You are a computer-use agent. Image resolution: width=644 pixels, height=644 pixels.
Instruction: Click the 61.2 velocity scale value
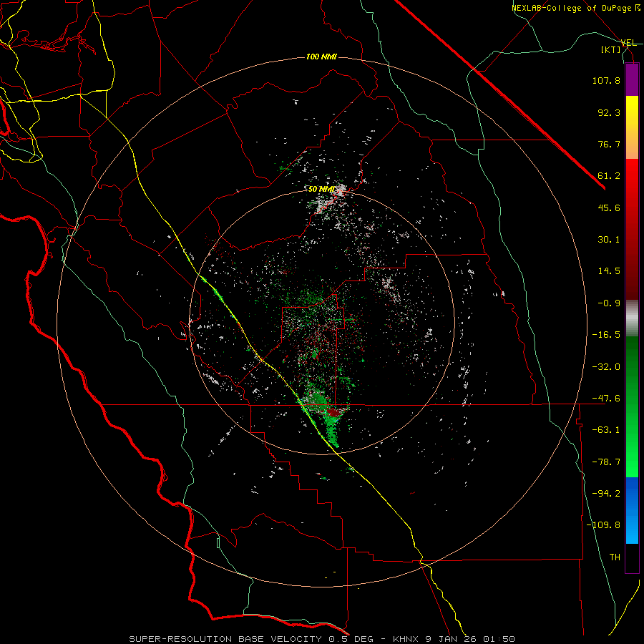click(x=609, y=176)
